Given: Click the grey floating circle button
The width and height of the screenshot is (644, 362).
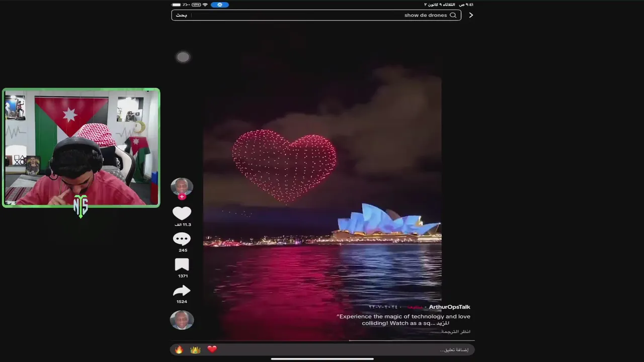Looking at the screenshot, I should [183, 57].
